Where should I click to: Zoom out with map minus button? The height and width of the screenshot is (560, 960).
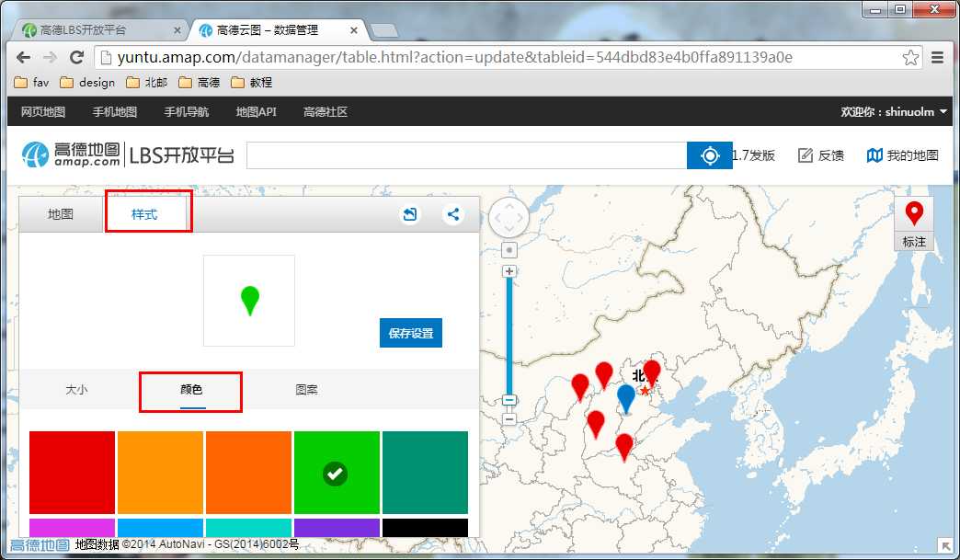click(x=509, y=419)
